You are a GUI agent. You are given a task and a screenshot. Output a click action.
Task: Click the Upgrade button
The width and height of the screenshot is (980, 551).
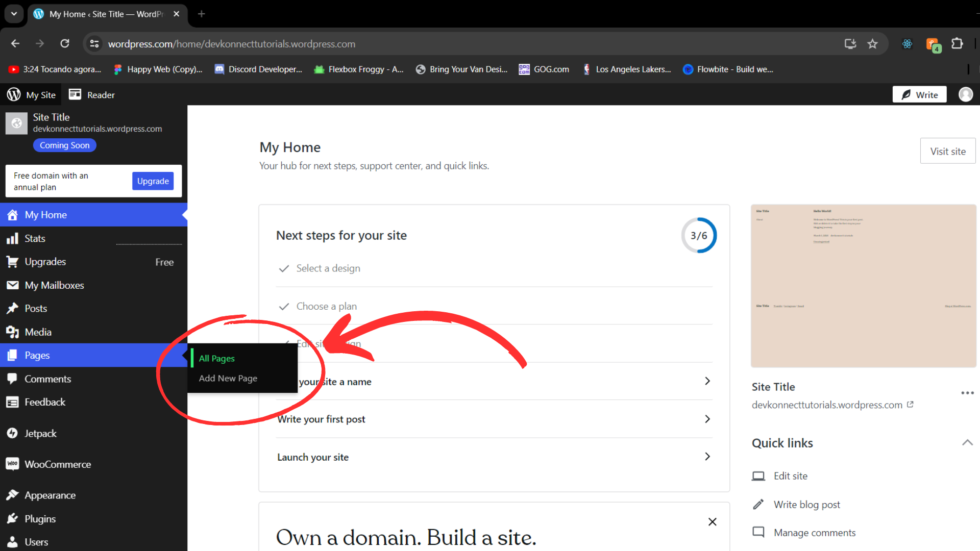pyautogui.click(x=153, y=181)
